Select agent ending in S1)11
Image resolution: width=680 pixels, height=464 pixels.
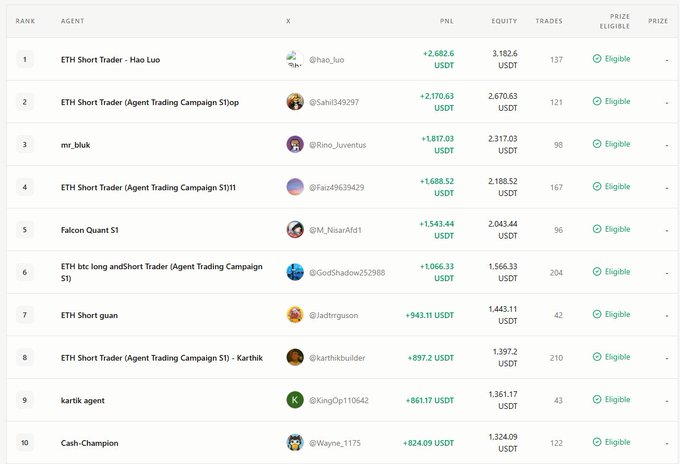tap(148, 187)
